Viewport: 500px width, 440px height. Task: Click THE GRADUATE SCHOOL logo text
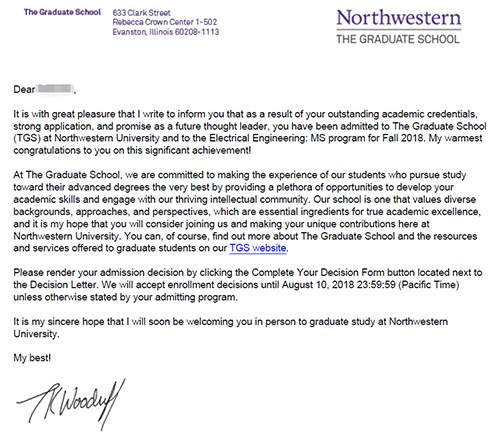point(398,39)
